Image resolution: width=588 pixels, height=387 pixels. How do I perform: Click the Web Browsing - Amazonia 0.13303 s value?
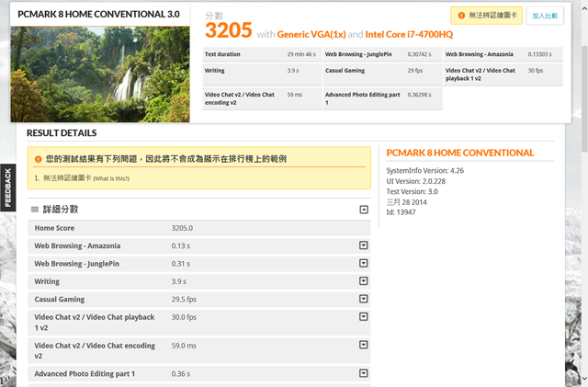coord(539,54)
